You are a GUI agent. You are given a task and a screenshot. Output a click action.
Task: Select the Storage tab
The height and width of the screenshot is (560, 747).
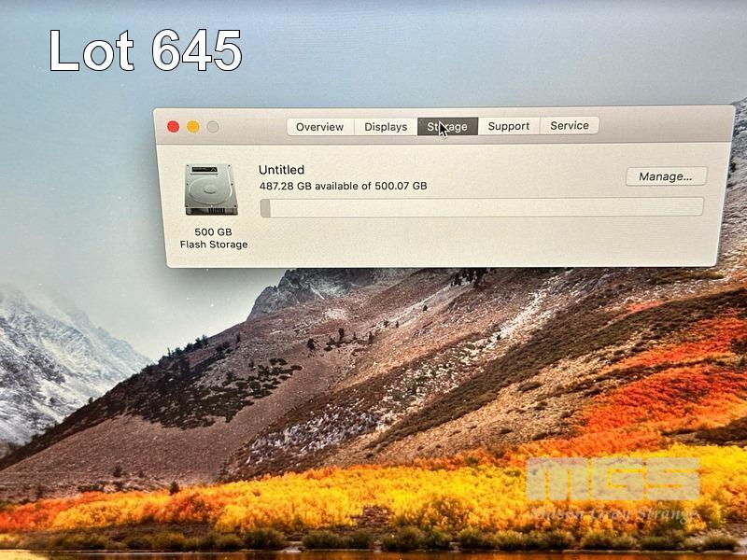tap(447, 127)
